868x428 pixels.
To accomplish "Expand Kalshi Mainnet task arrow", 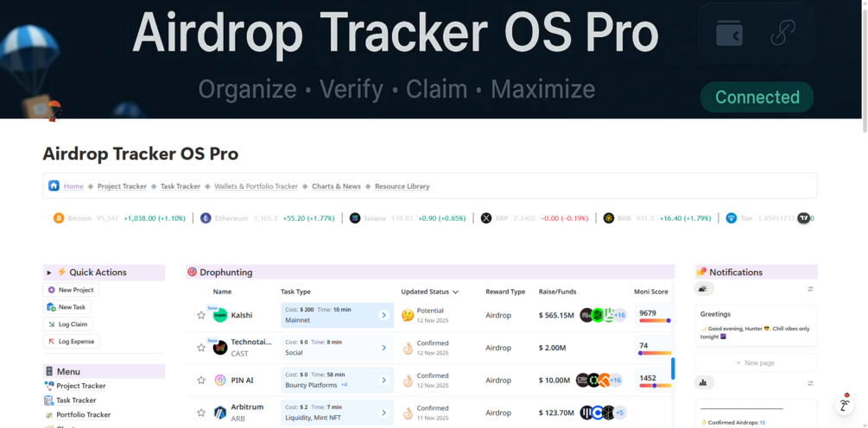I will pyautogui.click(x=383, y=315).
